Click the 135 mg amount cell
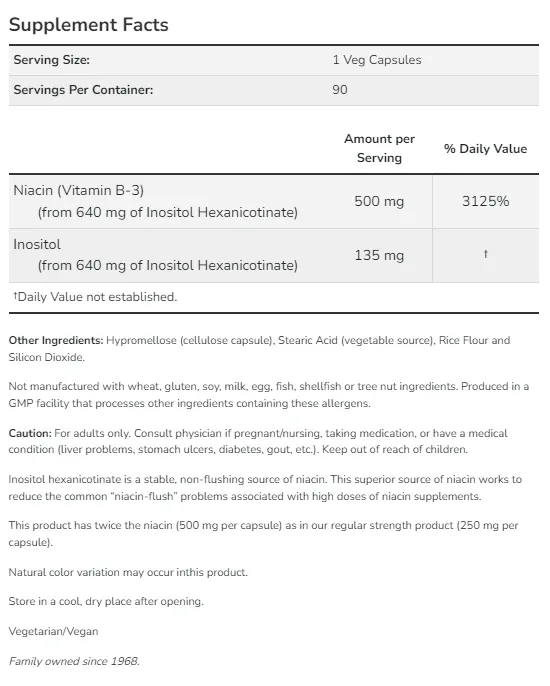 pos(379,255)
